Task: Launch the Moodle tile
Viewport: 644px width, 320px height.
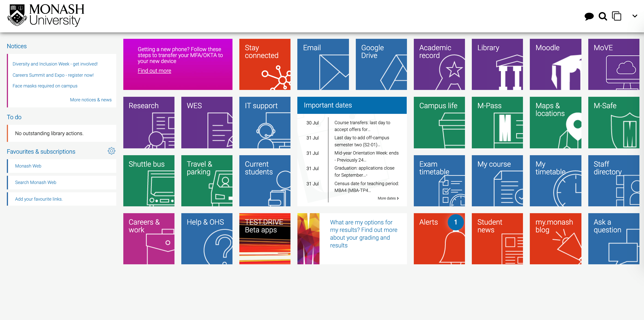Action: [x=555, y=64]
